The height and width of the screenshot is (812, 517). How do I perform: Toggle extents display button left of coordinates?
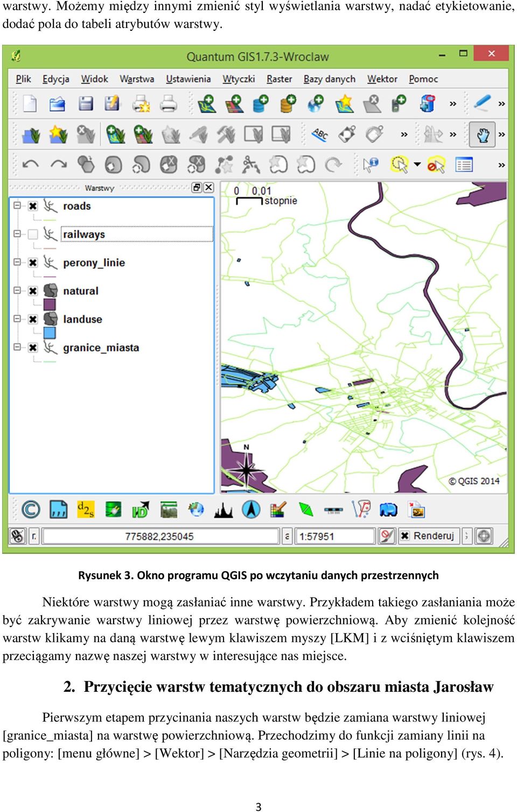pyautogui.click(x=18, y=536)
